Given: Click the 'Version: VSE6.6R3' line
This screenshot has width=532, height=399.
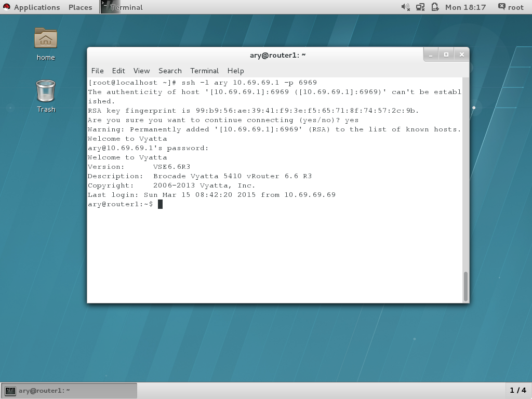Looking at the screenshot, I should [139, 167].
